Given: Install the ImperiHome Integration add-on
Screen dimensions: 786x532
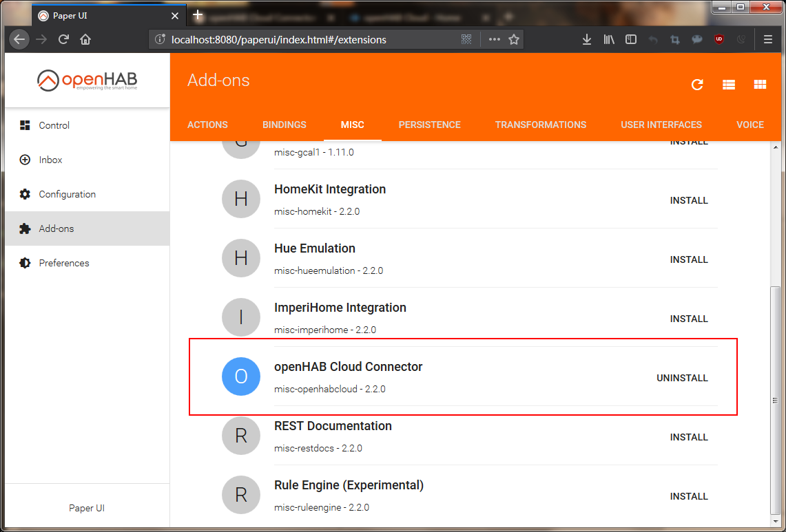Looking at the screenshot, I should point(689,319).
